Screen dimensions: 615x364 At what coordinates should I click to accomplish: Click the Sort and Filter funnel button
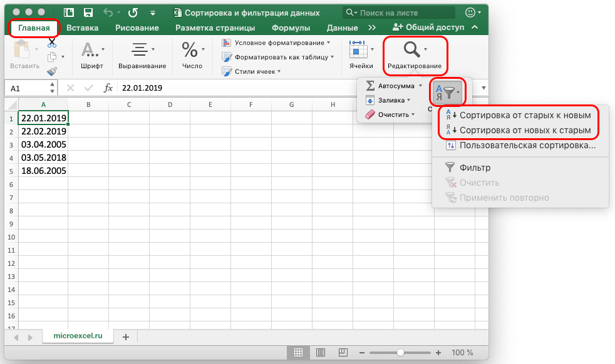(x=448, y=92)
